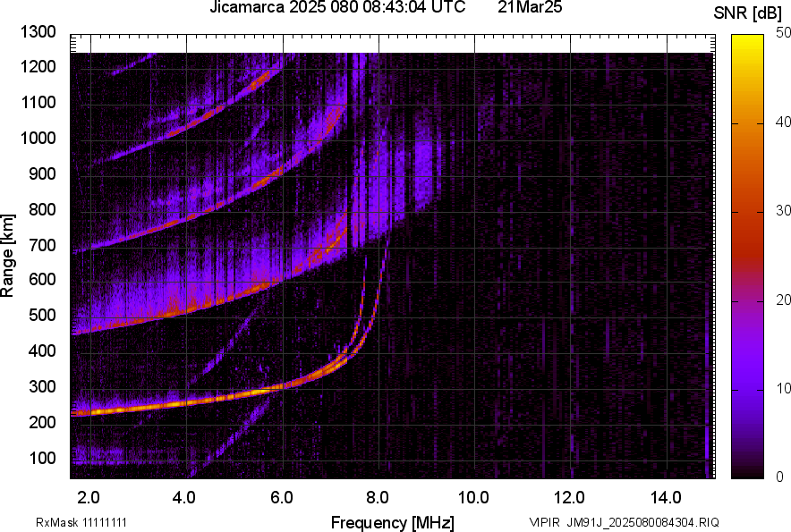Click the frequency tick label '6.0'
This screenshot has width=791, height=532.
pos(282,498)
